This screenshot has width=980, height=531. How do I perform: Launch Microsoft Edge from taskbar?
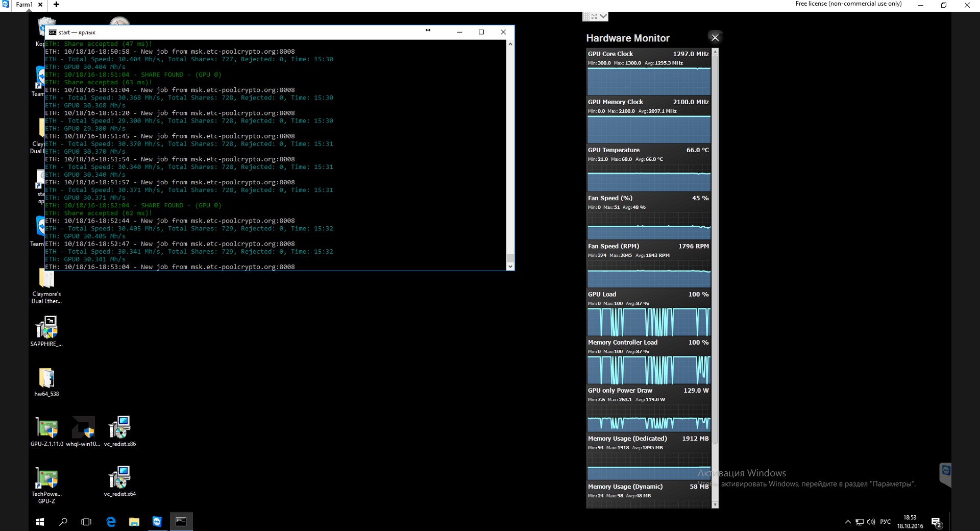tap(111, 522)
